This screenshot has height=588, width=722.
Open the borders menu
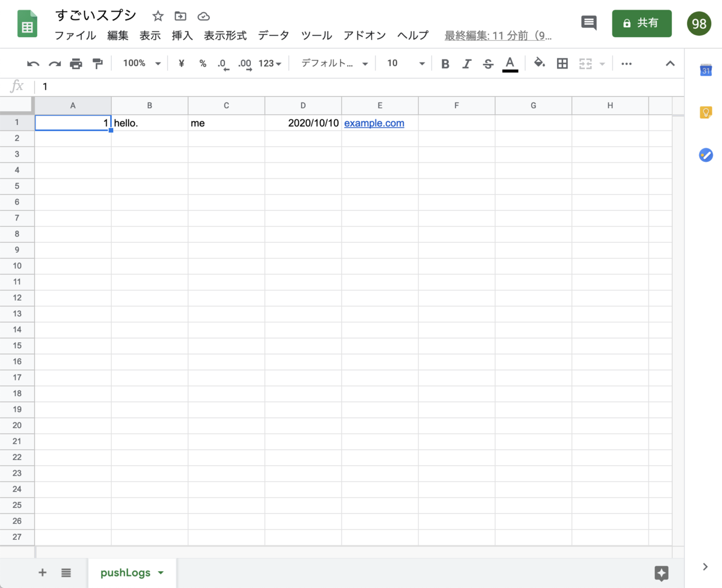click(x=562, y=63)
